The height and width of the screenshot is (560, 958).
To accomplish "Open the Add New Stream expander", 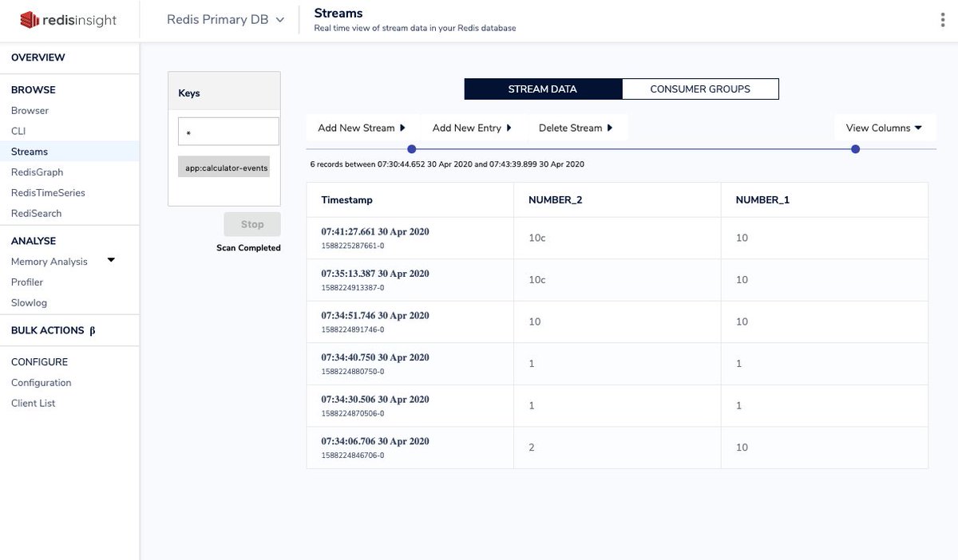I will click(x=362, y=128).
